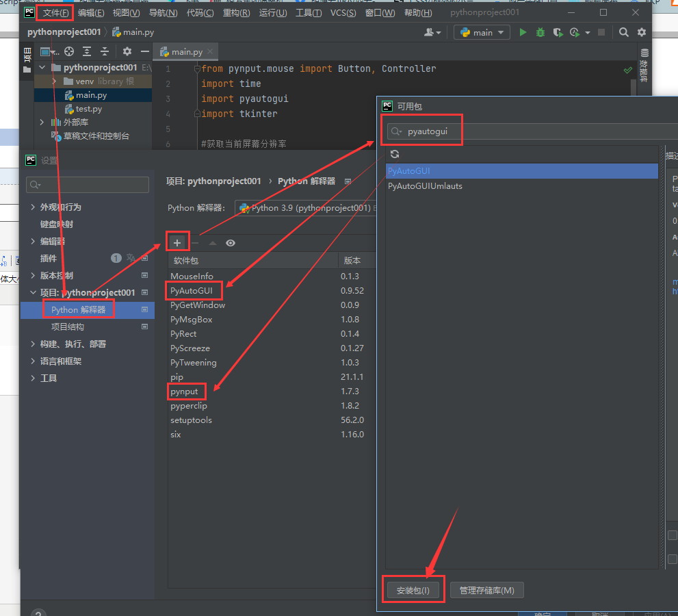678x616 pixels.
Task: Select 插件 settings item
Action: tap(88, 258)
